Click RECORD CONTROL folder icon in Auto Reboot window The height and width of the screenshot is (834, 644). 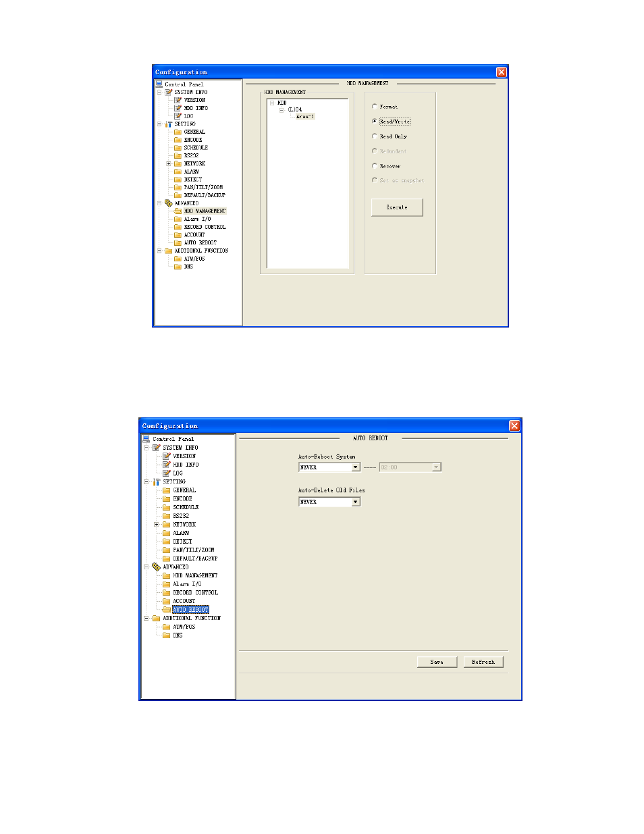167,592
